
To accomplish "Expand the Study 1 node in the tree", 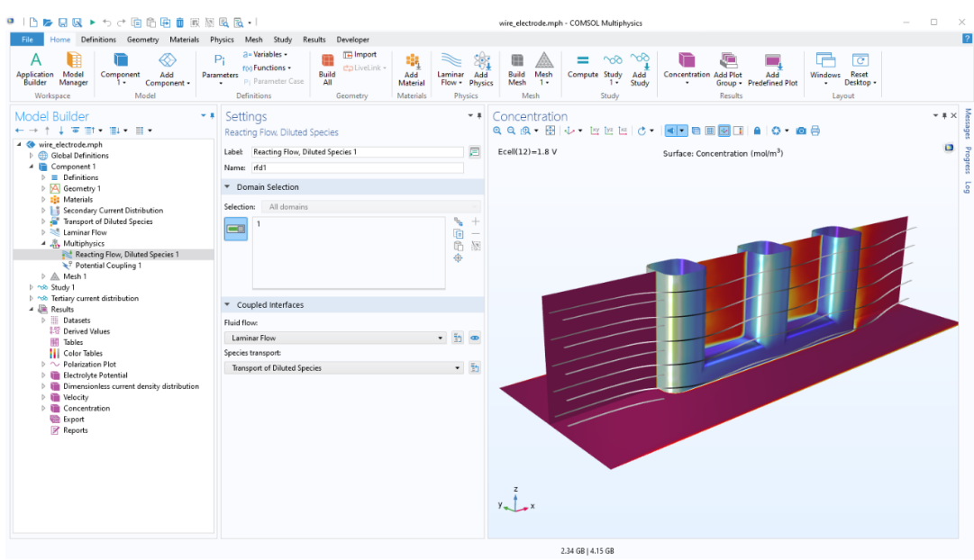I will (x=31, y=287).
